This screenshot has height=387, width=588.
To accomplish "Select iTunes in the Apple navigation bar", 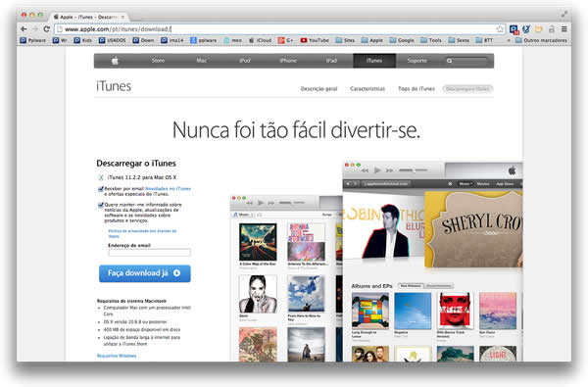I will point(374,61).
